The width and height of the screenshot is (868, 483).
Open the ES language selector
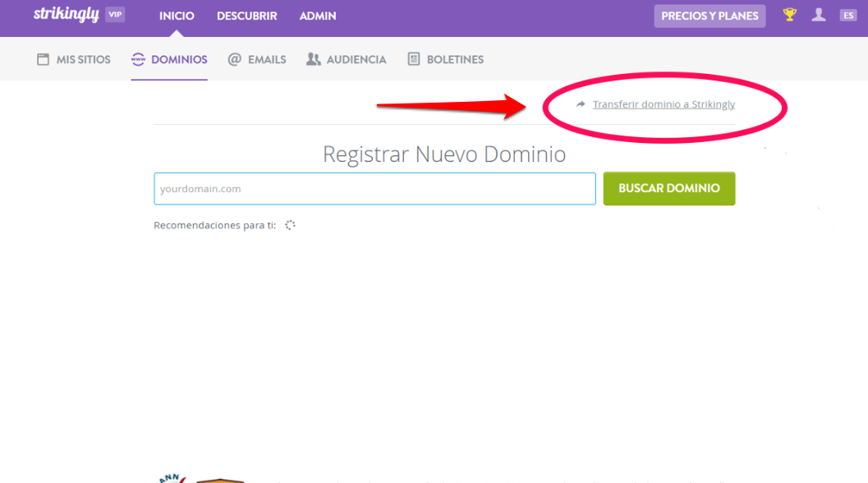pos(848,16)
